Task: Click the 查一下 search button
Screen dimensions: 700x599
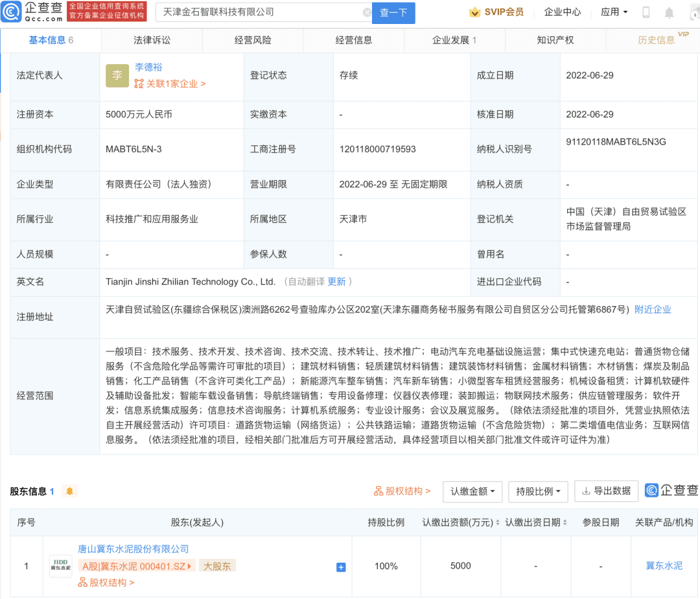Action: pyautogui.click(x=394, y=12)
